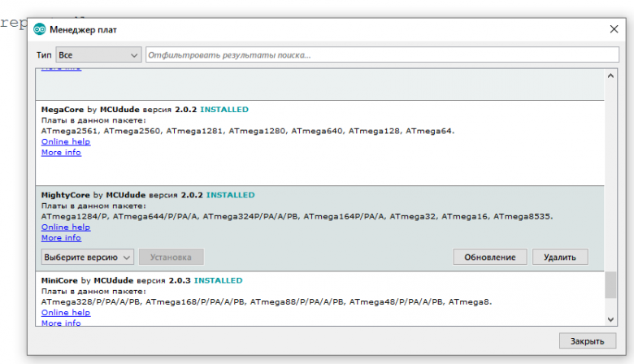
Task: Click the search filter field
Action: [x=382, y=55]
